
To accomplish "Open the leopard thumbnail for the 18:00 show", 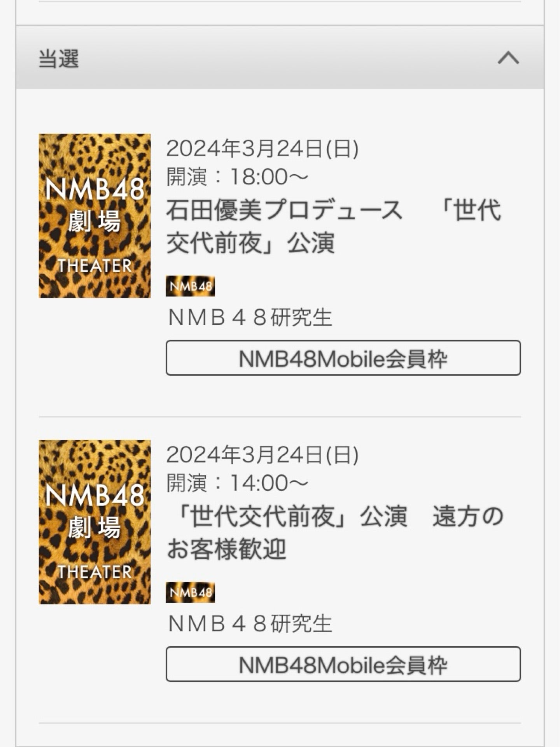I will (x=94, y=216).
